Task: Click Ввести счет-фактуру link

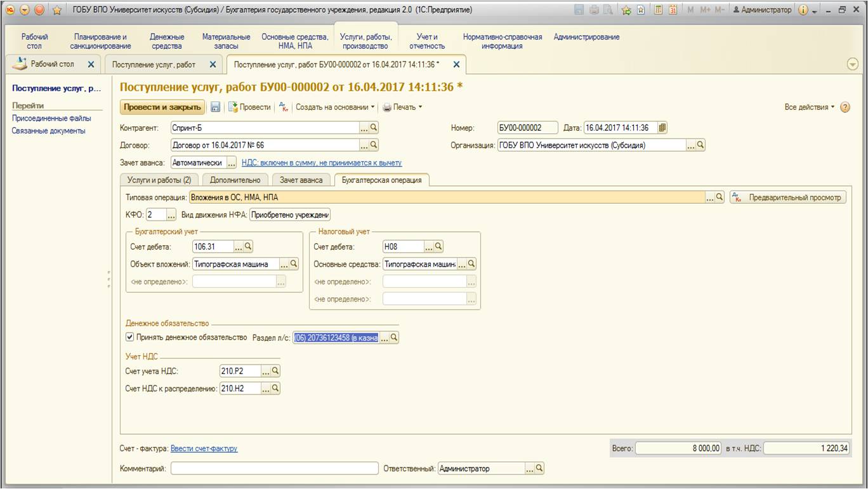Action: pyautogui.click(x=204, y=448)
